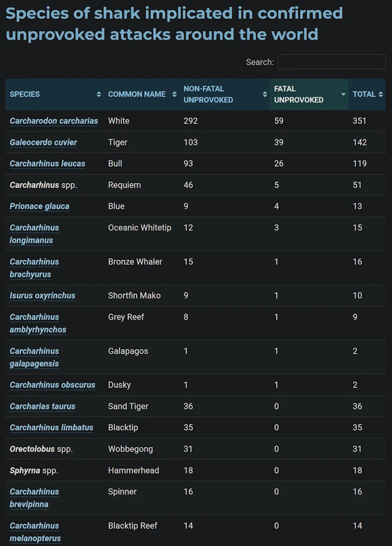Sort table by Species column

99,94
